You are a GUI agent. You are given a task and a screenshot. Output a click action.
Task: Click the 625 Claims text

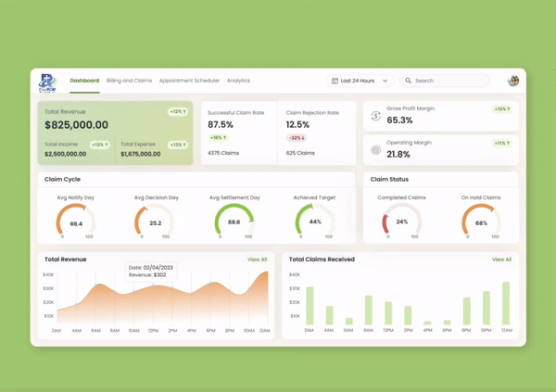pyautogui.click(x=300, y=153)
